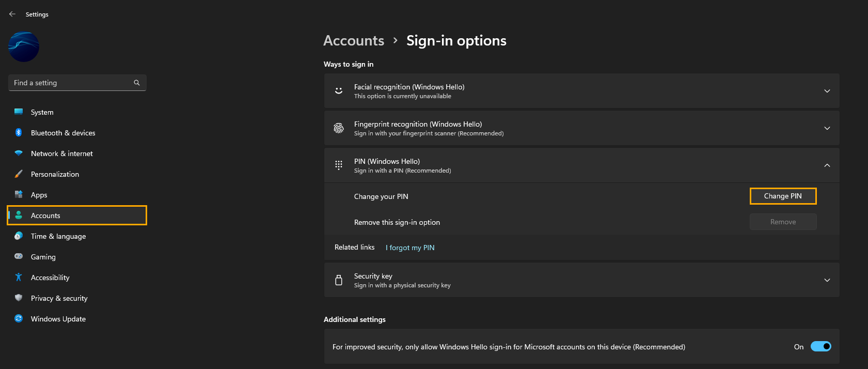Click PIN (Windows Hello) title
868x369 pixels.
coord(387,161)
